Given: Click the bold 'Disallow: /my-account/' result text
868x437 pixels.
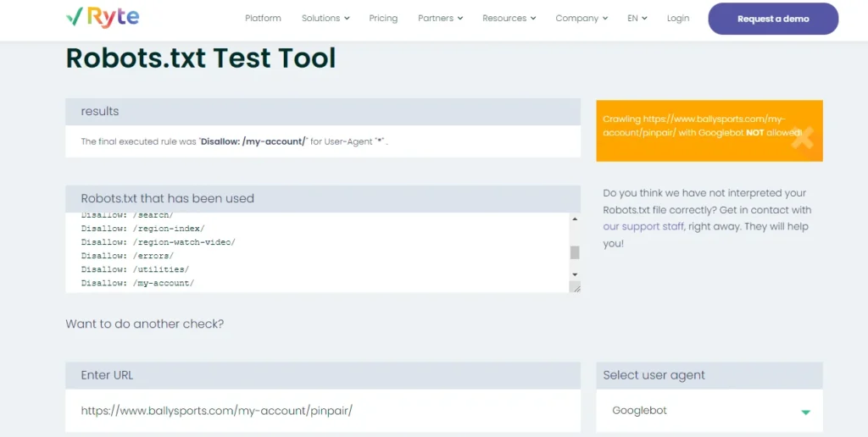Looking at the screenshot, I should pos(253,141).
